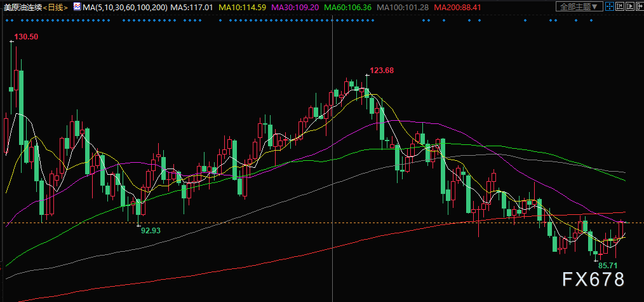The width and height of the screenshot is (644, 302).
Task: Click the 85.71 lowest price marker
Action: tap(608, 265)
